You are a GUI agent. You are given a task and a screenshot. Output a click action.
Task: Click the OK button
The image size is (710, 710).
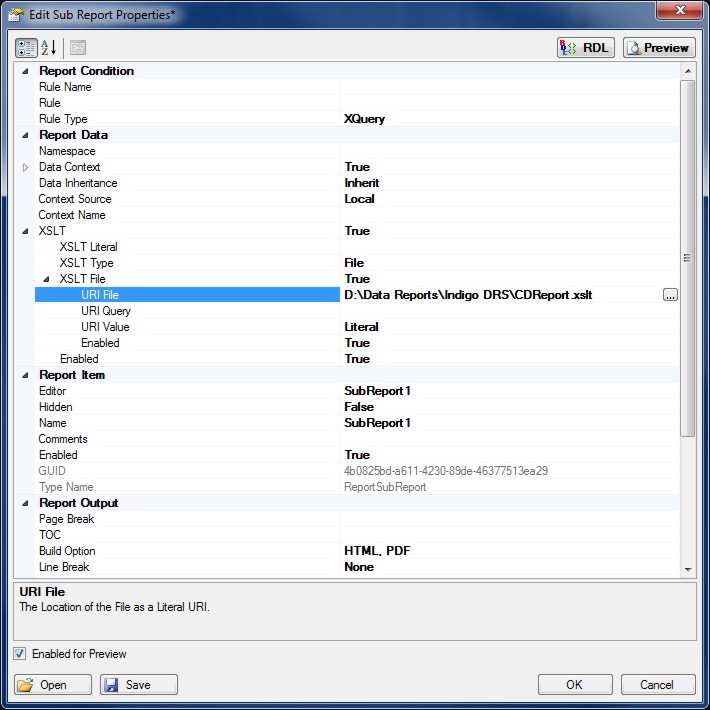coord(575,685)
